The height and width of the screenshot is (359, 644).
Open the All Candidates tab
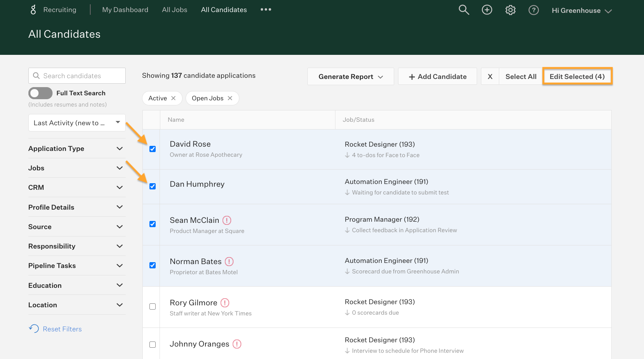click(224, 10)
